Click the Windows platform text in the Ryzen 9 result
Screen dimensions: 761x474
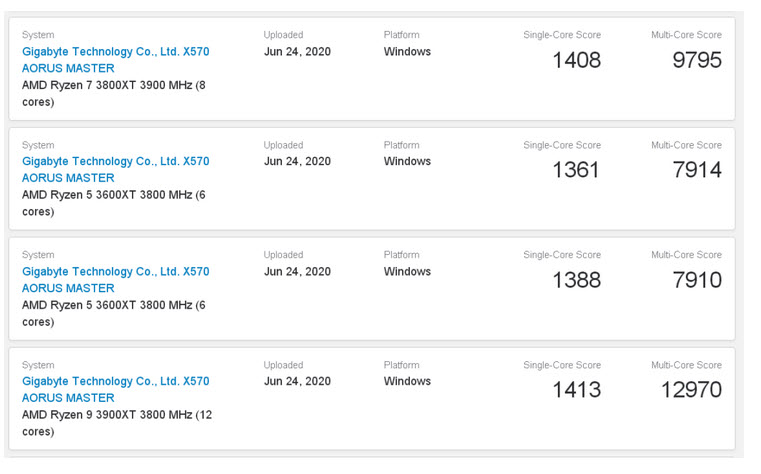[407, 381]
